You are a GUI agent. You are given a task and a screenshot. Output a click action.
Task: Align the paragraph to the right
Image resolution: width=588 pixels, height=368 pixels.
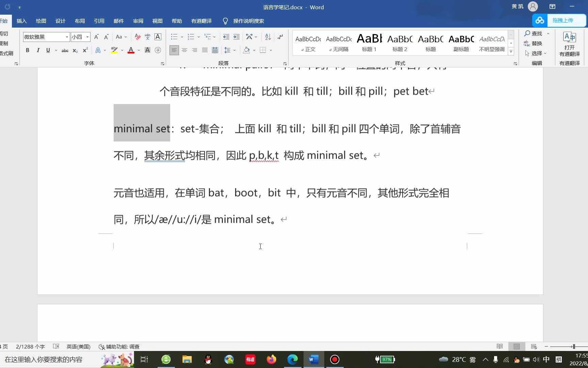pyautogui.click(x=195, y=50)
